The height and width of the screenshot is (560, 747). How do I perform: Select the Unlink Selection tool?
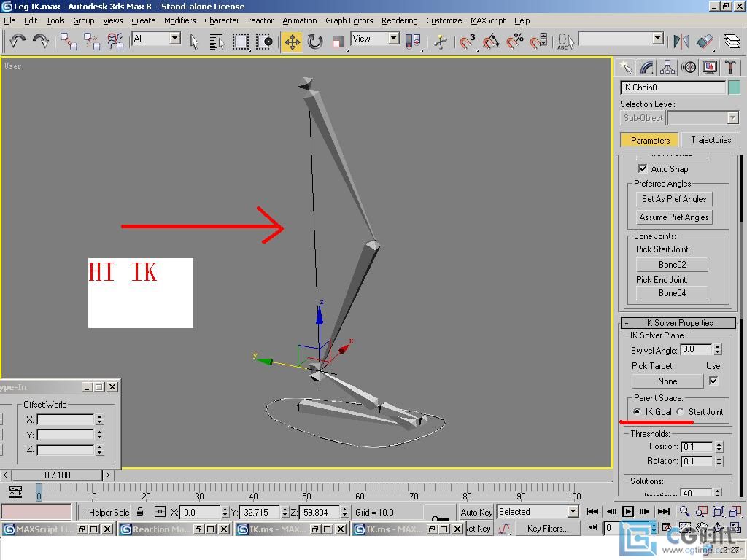[91, 42]
